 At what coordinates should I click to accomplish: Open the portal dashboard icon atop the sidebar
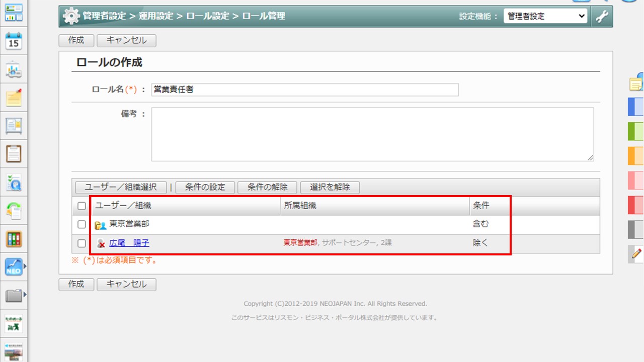[x=14, y=13]
